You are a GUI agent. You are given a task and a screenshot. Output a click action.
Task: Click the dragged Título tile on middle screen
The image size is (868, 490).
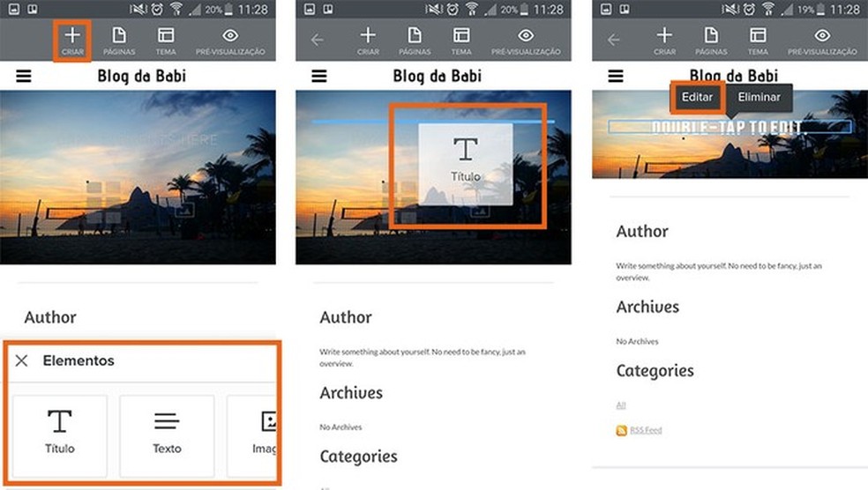pos(465,164)
